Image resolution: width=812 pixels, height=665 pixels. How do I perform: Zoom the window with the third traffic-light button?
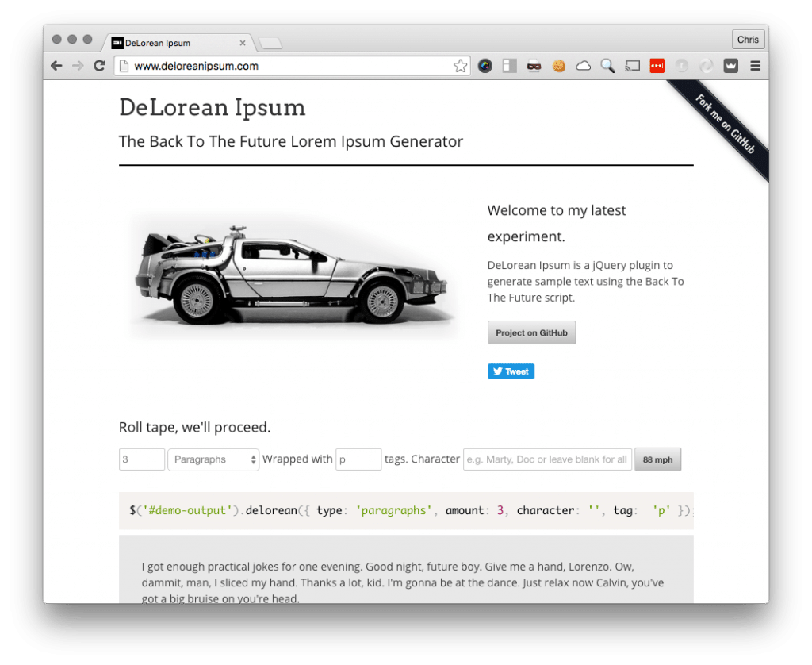pyautogui.click(x=87, y=40)
